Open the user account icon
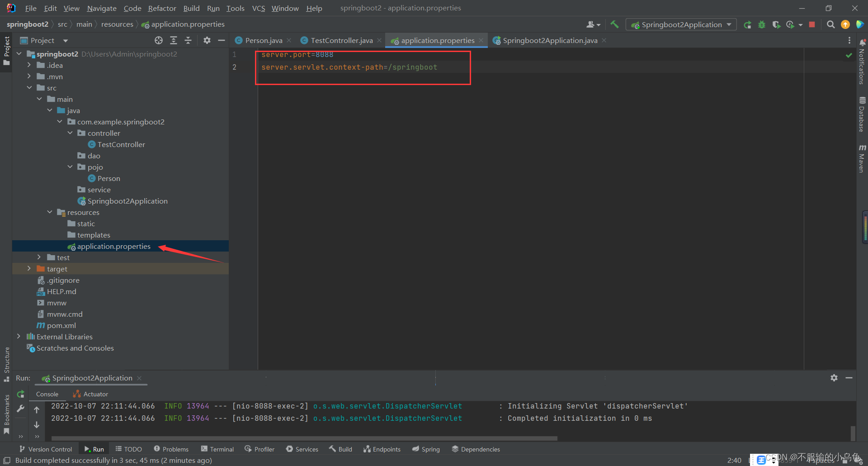Screen dimensions: 868x466 coord(593,24)
